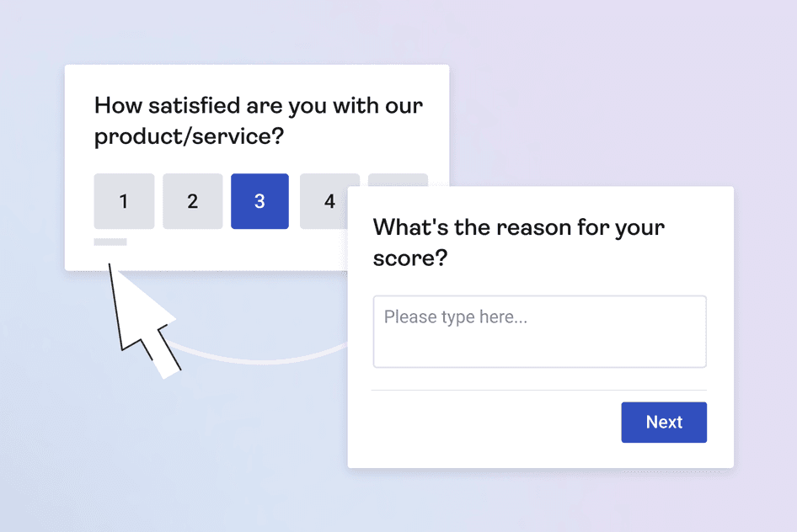Click empty space left of Next button
797x532 pixels.
[x=489, y=423]
